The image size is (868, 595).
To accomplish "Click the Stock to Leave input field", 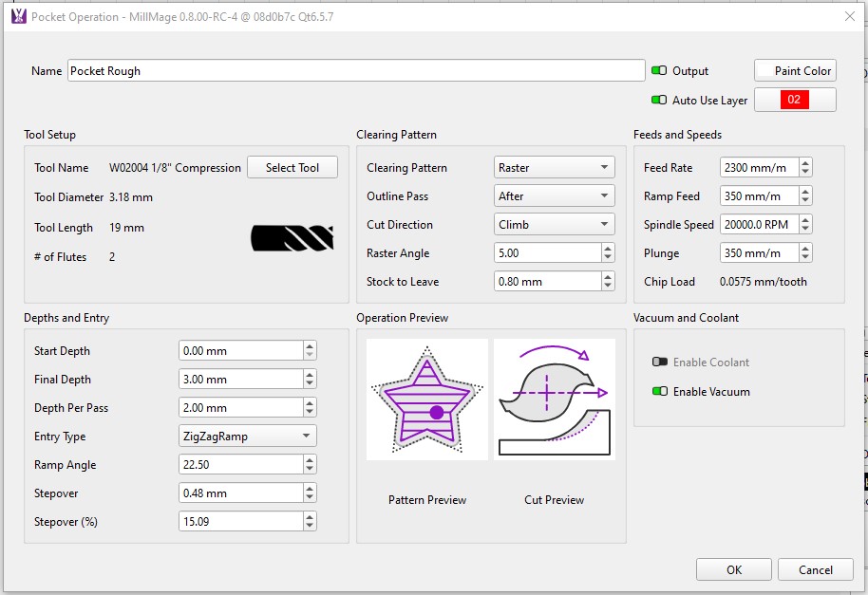I will 547,282.
